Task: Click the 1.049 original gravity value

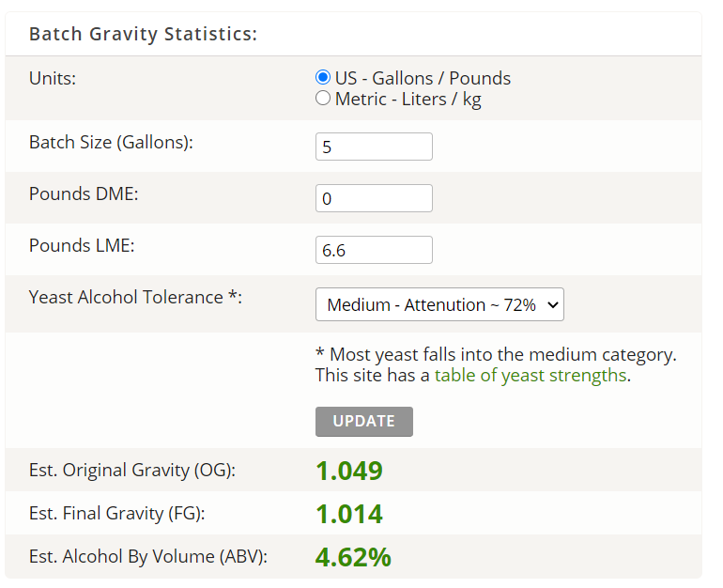Action: 348,471
